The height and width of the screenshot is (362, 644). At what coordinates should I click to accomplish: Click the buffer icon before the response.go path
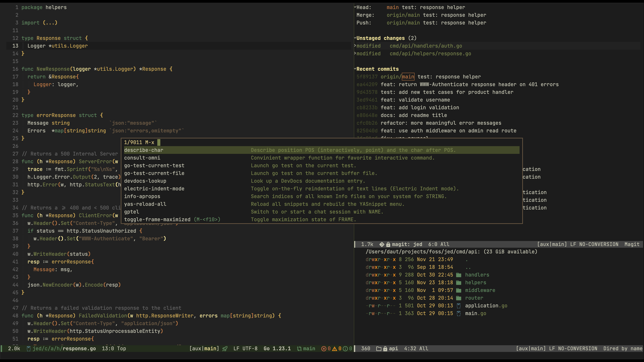(x=29, y=349)
